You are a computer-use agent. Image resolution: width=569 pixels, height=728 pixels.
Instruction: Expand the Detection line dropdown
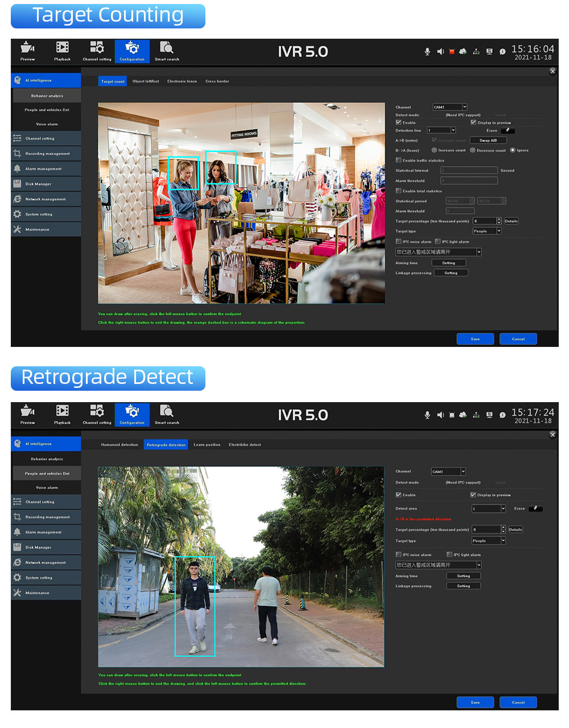[453, 130]
